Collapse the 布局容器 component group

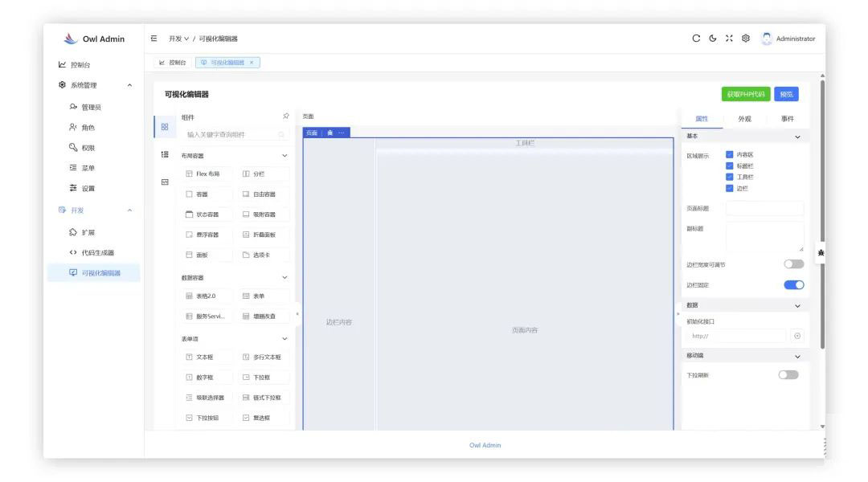(284, 156)
